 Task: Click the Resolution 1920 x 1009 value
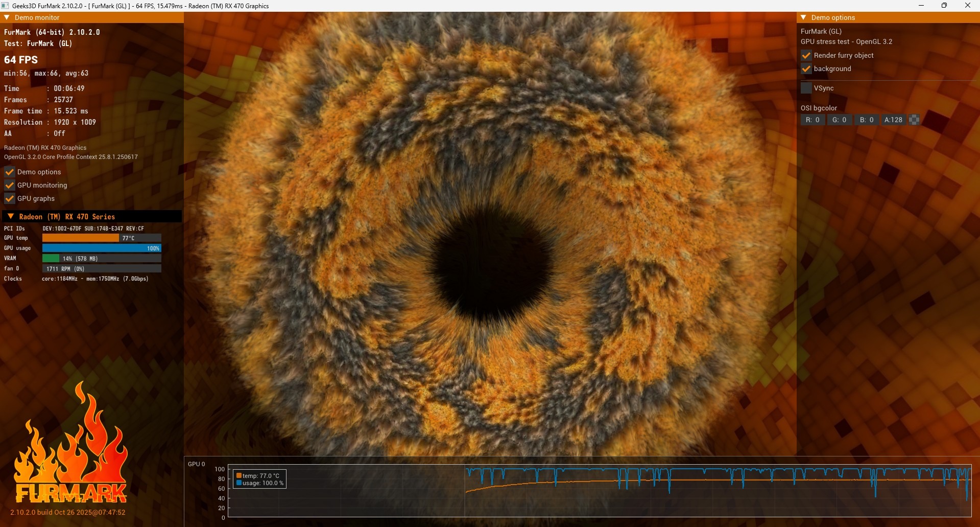coord(75,122)
